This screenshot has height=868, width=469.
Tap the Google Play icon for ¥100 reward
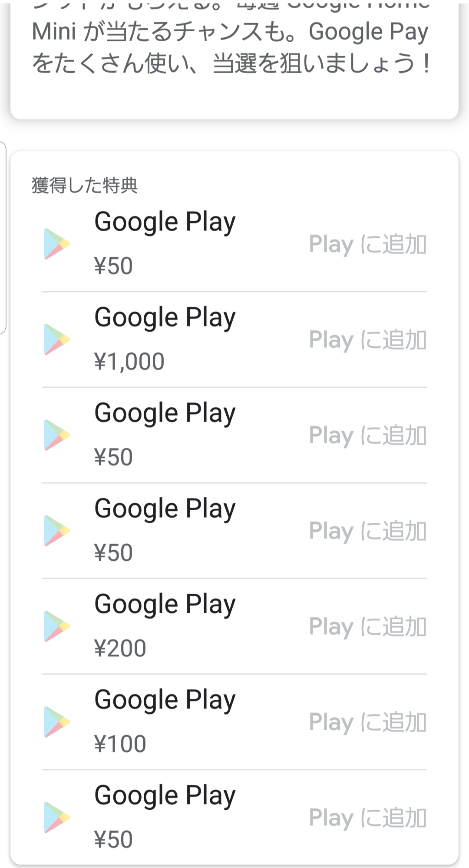coord(57,722)
